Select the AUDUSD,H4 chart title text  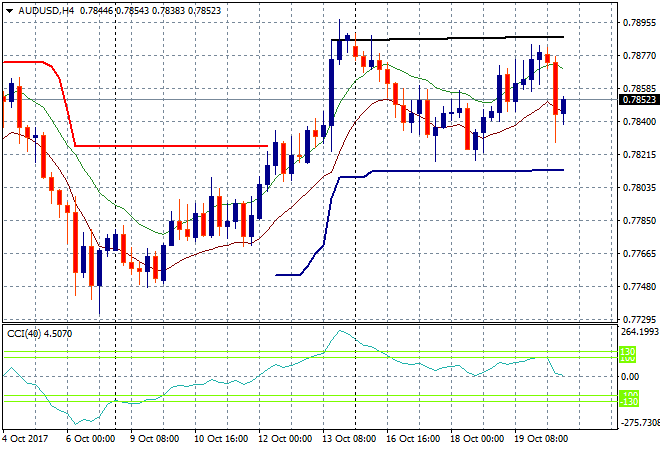click(46, 11)
